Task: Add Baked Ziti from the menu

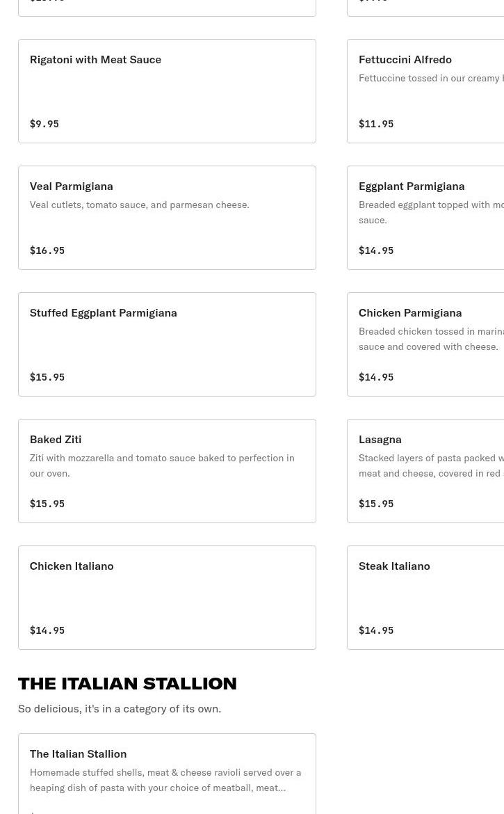Action: click(x=167, y=471)
